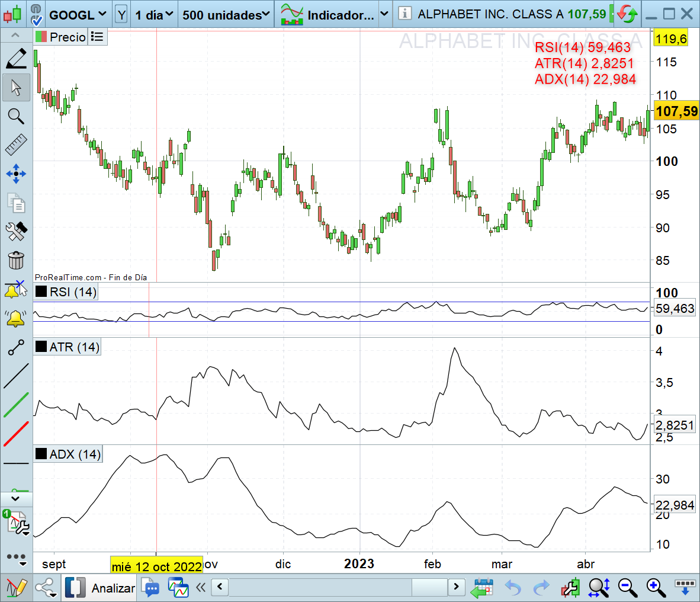
Task: Click the 119,6 yellow price label
Action: tap(671, 39)
